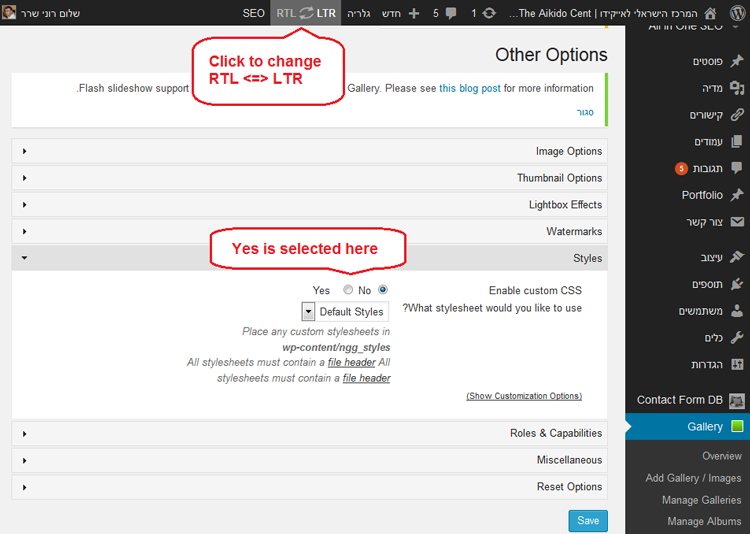Expand the Reset Options section
The width and height of the screenshot is (750, 534).
coord(309,487)
